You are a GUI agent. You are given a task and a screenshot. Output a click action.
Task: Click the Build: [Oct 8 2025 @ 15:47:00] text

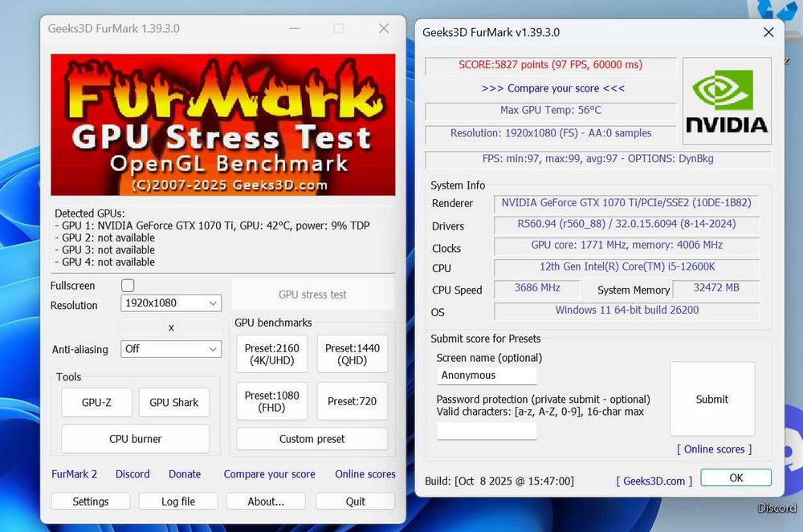[x=499, y=481]
